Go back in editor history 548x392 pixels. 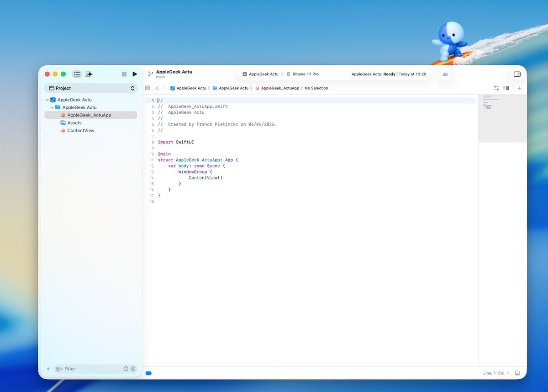(158, 88)
